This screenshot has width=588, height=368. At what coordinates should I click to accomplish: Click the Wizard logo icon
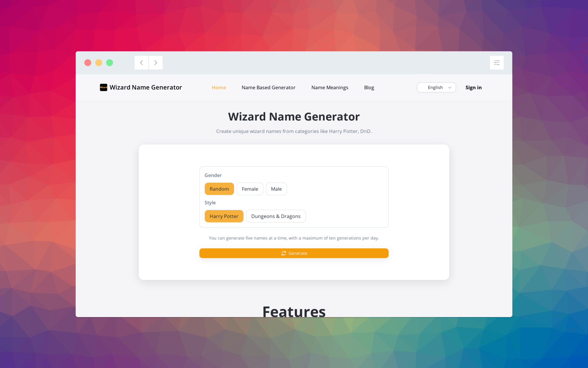coord(104,87)
